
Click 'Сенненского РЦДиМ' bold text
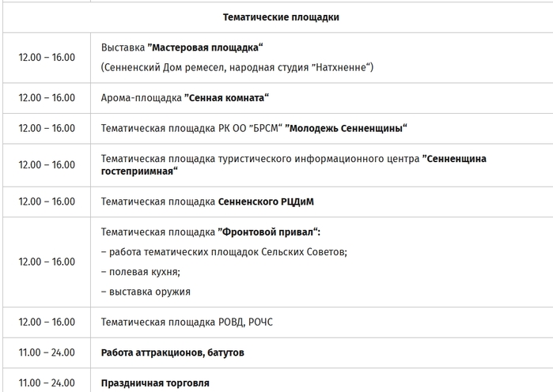pyautogui.click(x=266, y=202)
